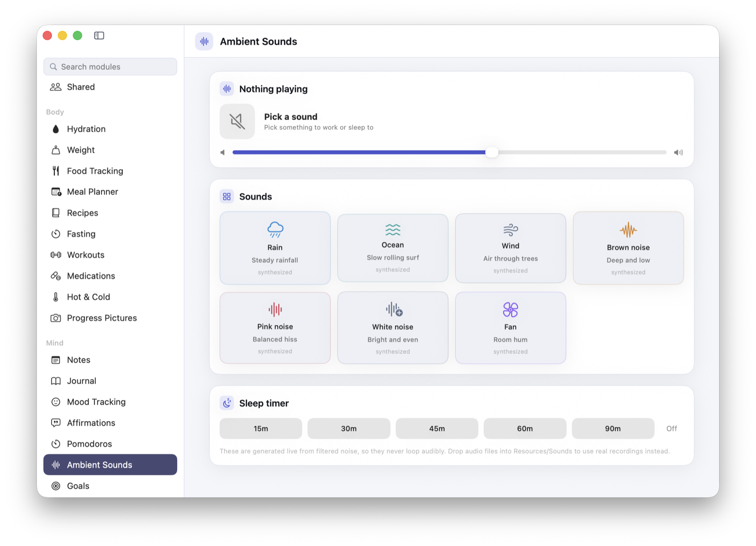Set sleep timer to 60m

coord(525,428)
